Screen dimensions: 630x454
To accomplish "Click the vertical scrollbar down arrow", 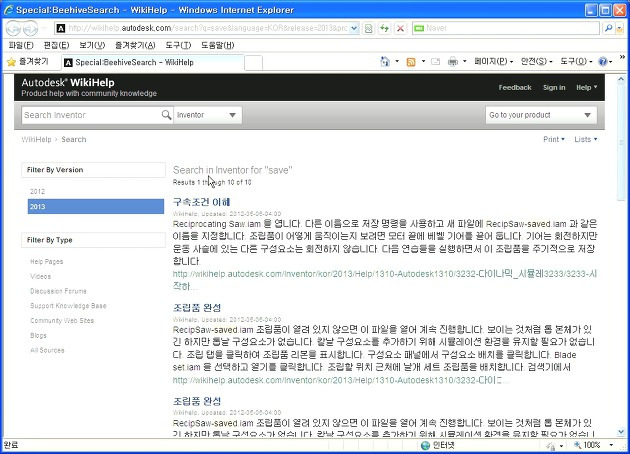I will 621,432.
